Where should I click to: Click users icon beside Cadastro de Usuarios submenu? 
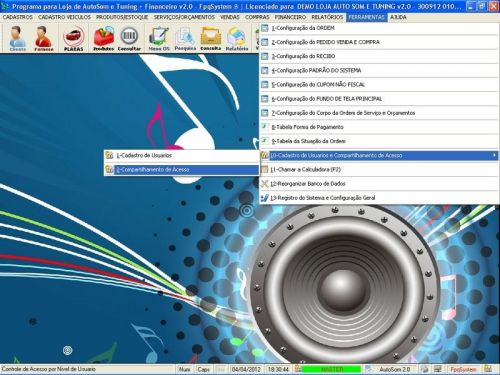click(x=109, y=155)
